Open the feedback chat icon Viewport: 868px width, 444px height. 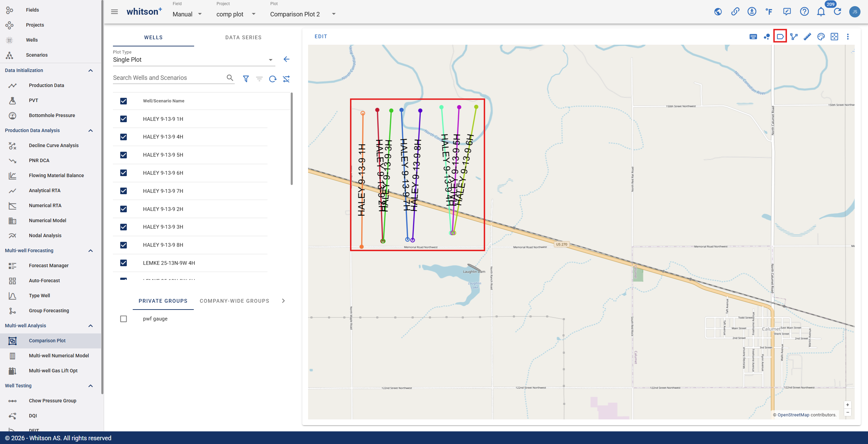click(x=787, y=12)
